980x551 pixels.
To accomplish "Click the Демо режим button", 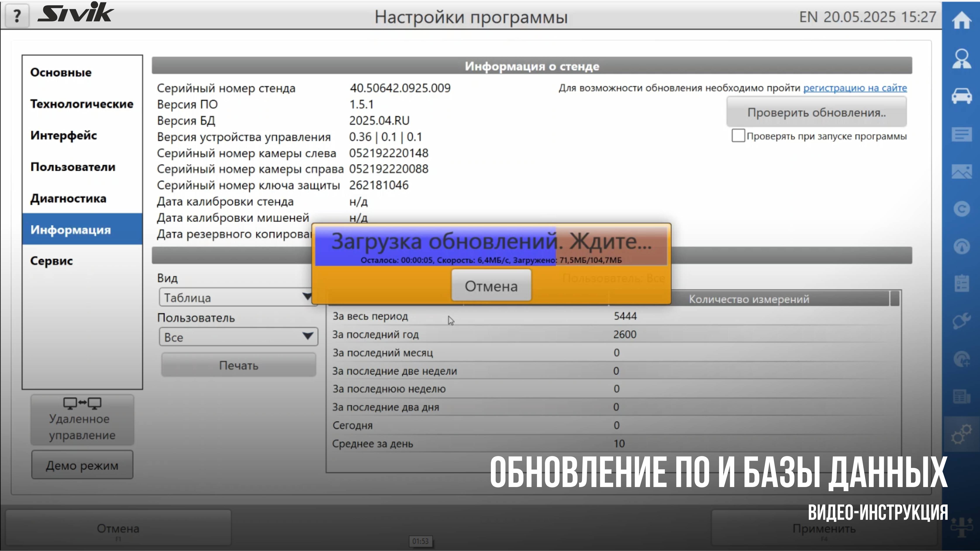I will pyautogui.click(x=82, y=465).
